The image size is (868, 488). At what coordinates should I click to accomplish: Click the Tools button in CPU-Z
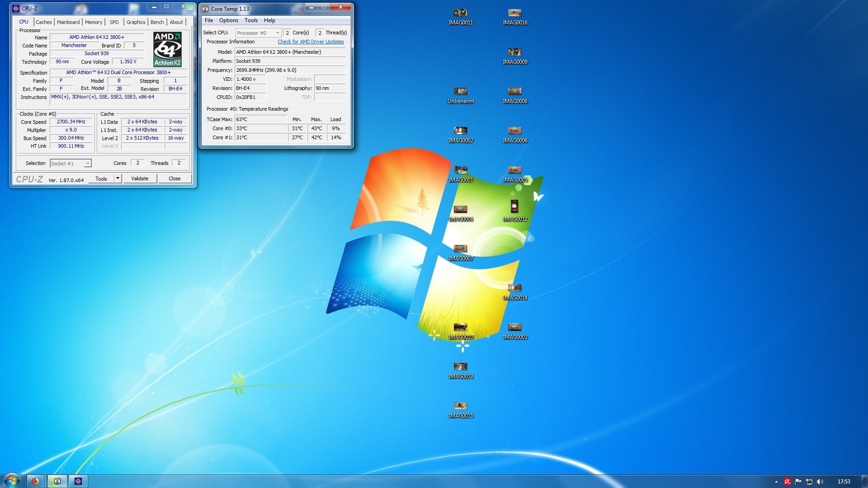(101, 179)
